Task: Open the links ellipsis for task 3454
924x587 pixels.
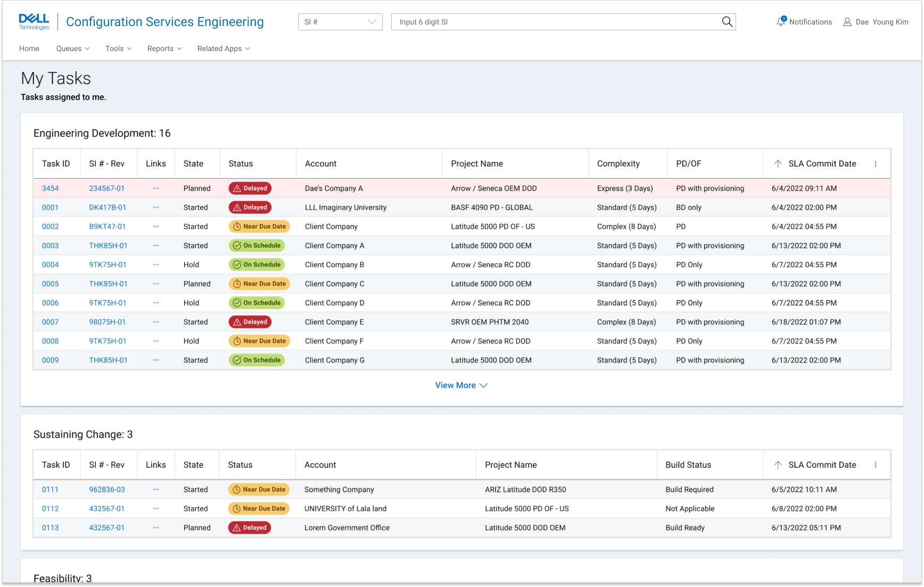Action: click(x=156, y=188)
